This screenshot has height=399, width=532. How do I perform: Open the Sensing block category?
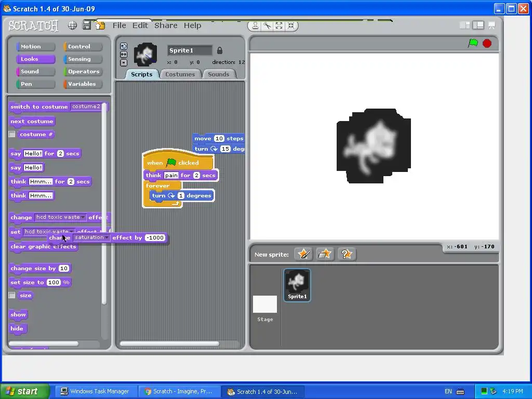click(x=83, y=59)
